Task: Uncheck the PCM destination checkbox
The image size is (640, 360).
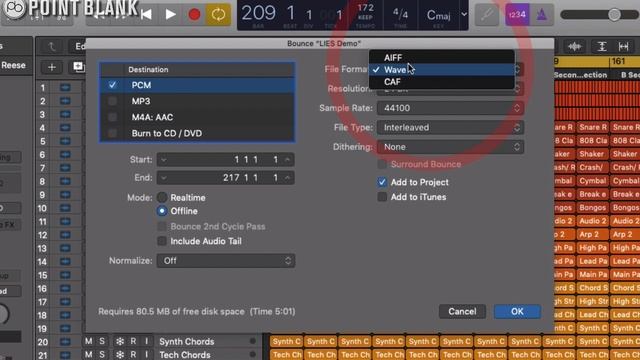Action: tap(112, 85)
